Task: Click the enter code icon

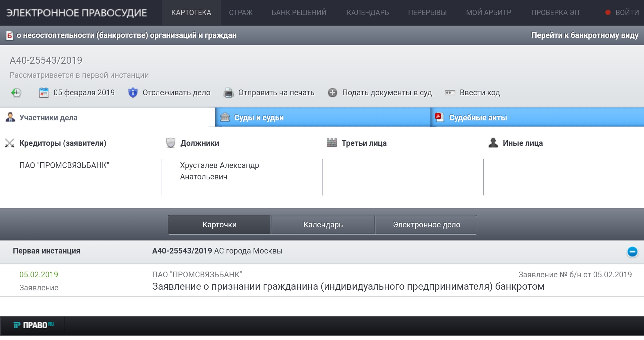Action: click(x=450, y=93)
